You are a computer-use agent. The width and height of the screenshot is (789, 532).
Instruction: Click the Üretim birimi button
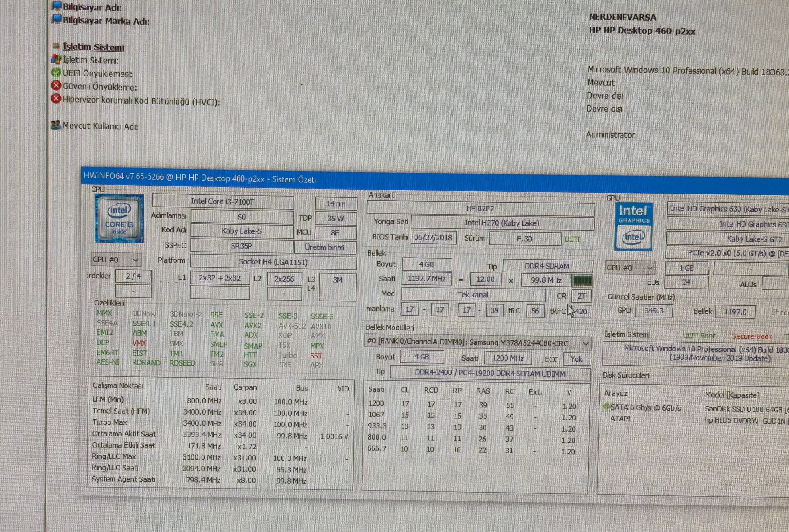[x=325, y=247]
